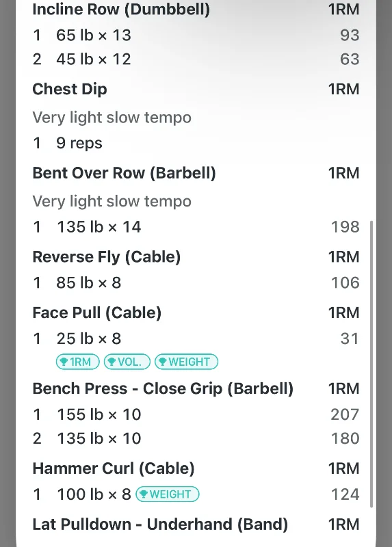Select the 155 lb × 10 set row
This screenshot has height=547, width=392.
[x=196, y=415]
